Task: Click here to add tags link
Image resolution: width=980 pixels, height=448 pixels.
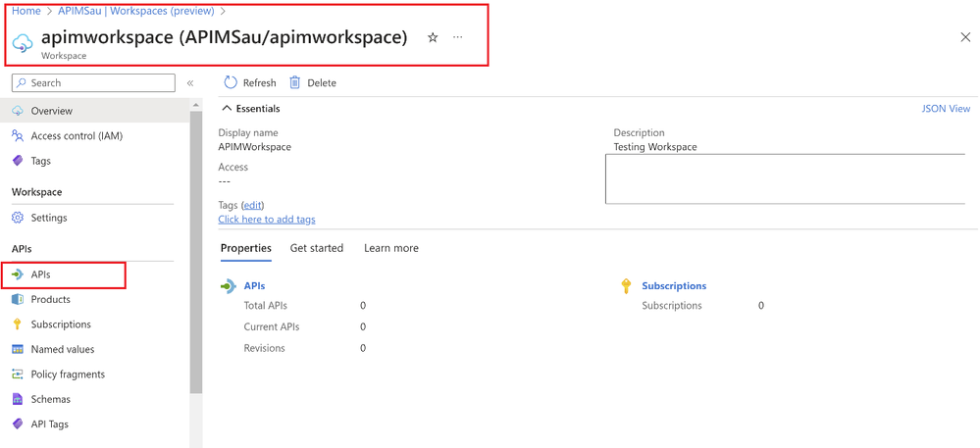Action: [x=267, y=220]
